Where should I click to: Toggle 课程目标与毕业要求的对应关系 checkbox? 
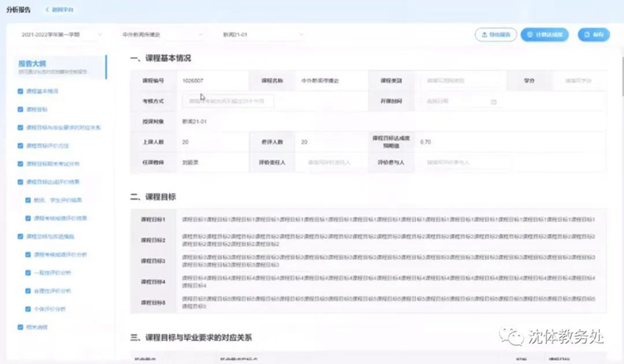tap(20, 128)
